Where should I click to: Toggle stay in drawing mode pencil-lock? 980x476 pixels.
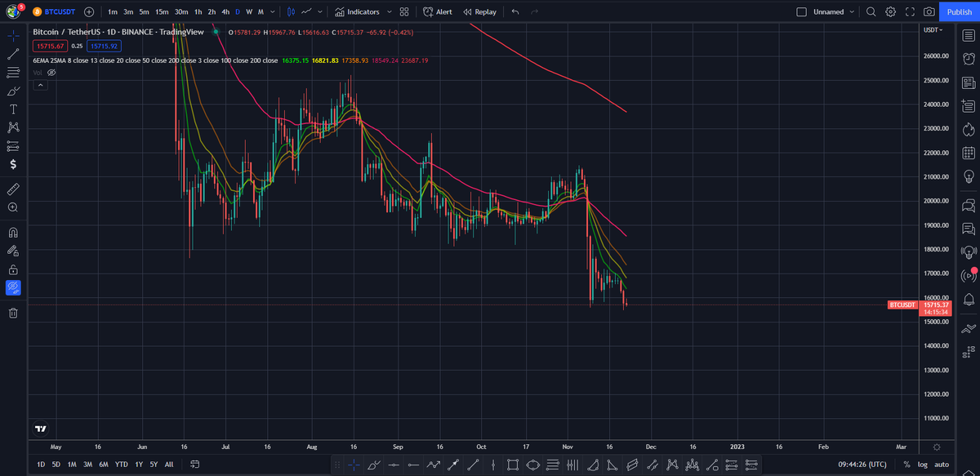(x=13, y=251)
